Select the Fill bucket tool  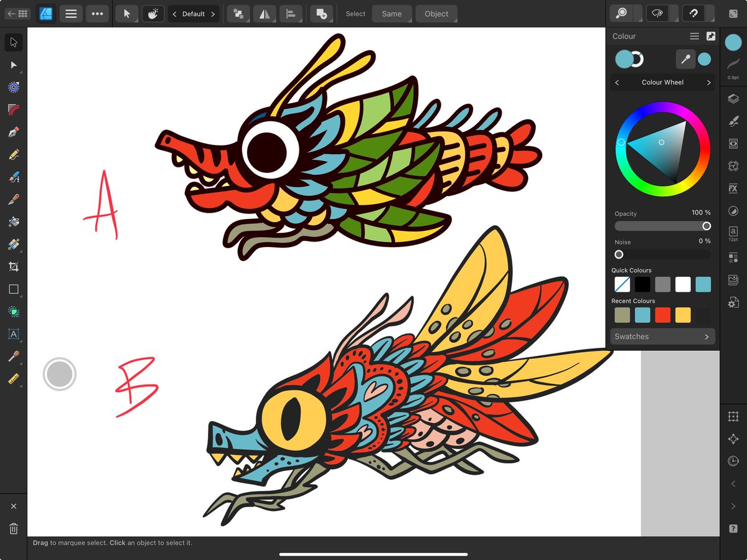point(14,222)
